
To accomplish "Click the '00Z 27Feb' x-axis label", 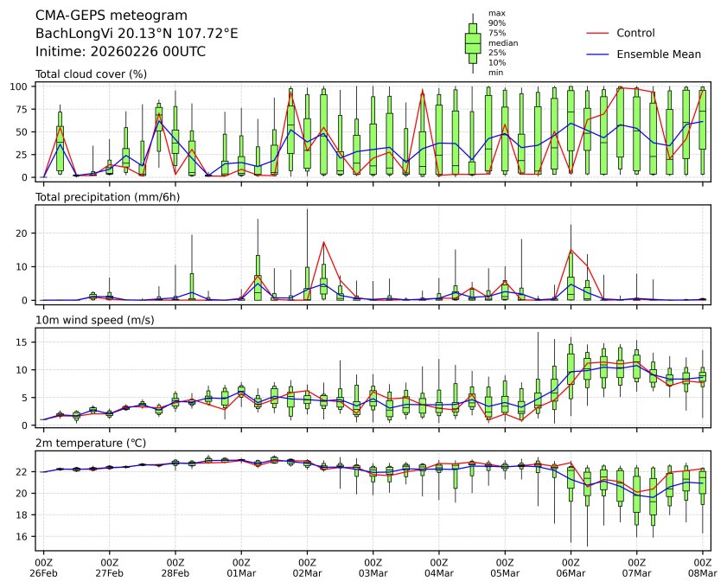I will 110,568.
